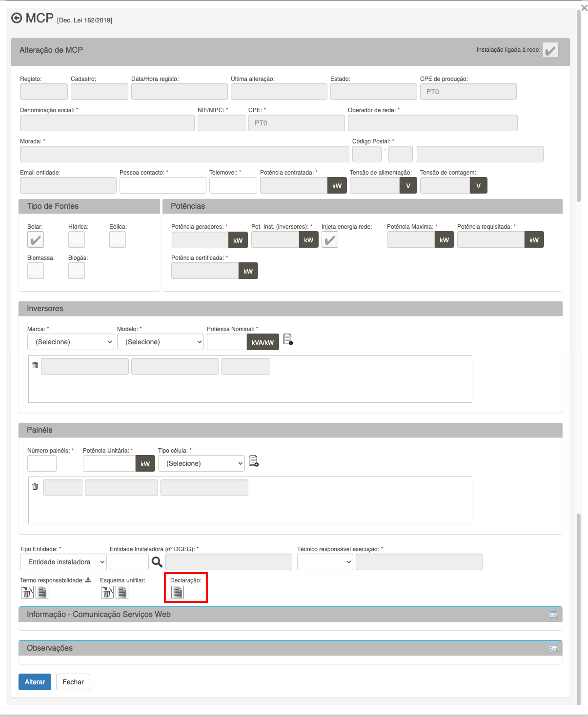Click add inverter icon beside Potência Nominal
Viewport: 588px width, 717px height.
(x=288, y=339)
